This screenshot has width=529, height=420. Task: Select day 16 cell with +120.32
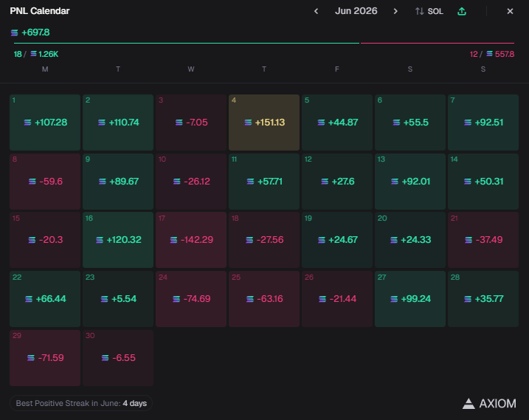pyautogui.click(x=118, y=240)
